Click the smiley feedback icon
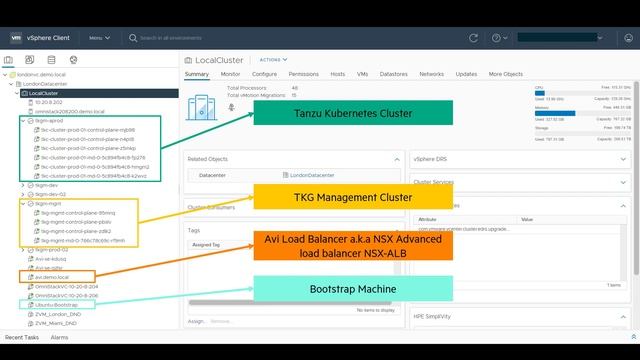 click(x=628, y=38)
